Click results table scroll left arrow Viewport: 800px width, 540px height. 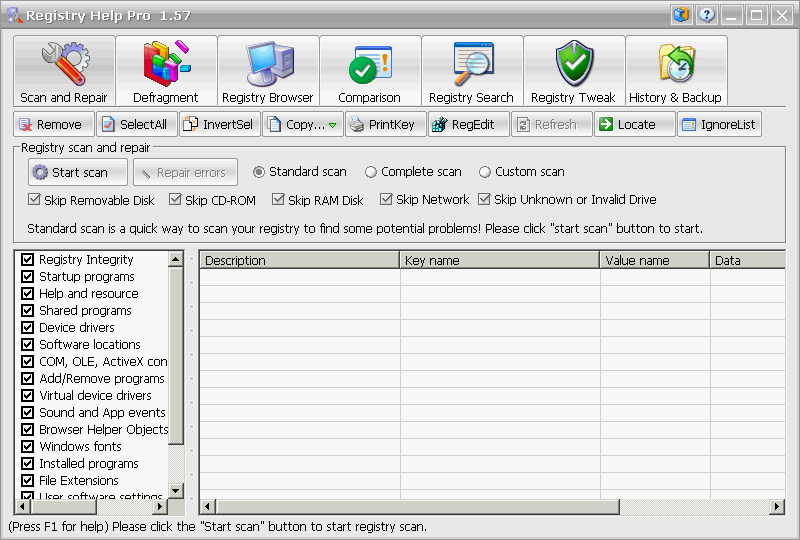(207, 507)
